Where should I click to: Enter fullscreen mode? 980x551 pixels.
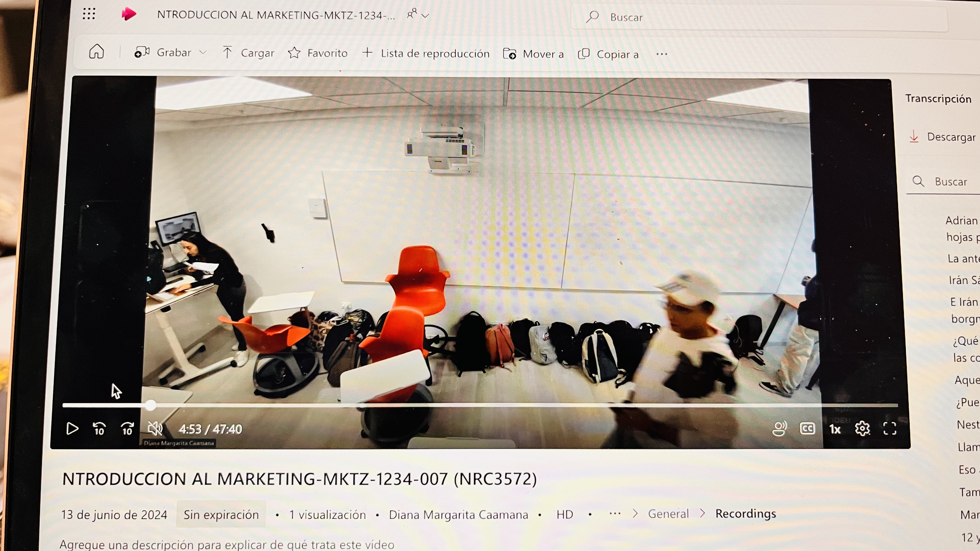(889, 429)
